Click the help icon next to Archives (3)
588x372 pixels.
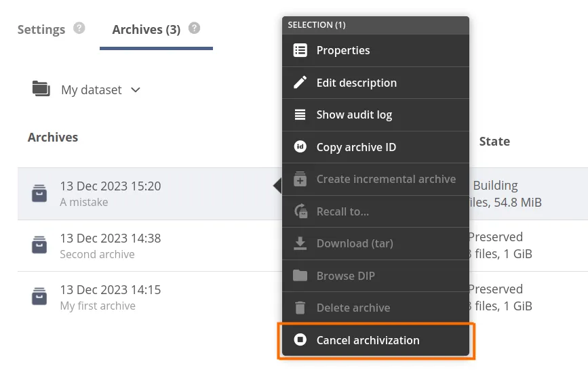click(x=194, y=28)
